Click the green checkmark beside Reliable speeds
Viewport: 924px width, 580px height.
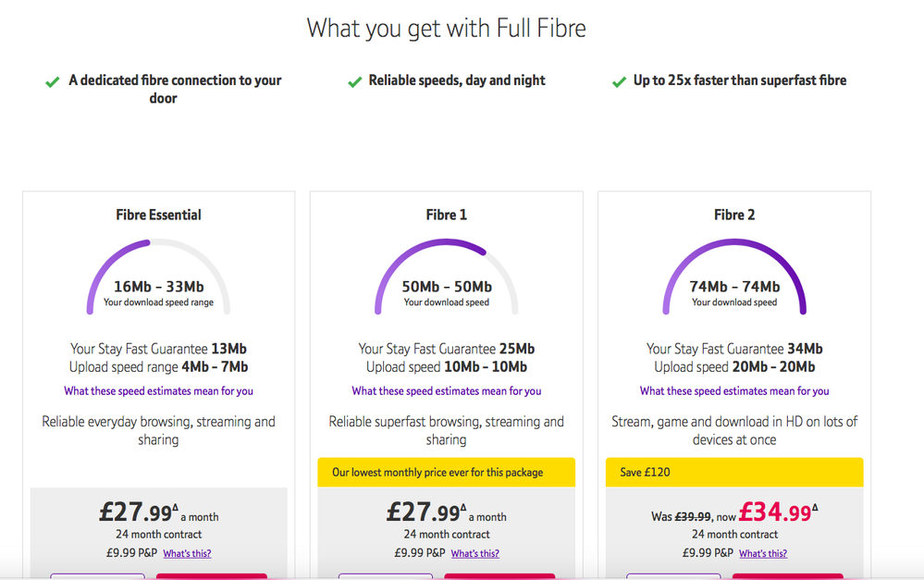click(354, 82)
